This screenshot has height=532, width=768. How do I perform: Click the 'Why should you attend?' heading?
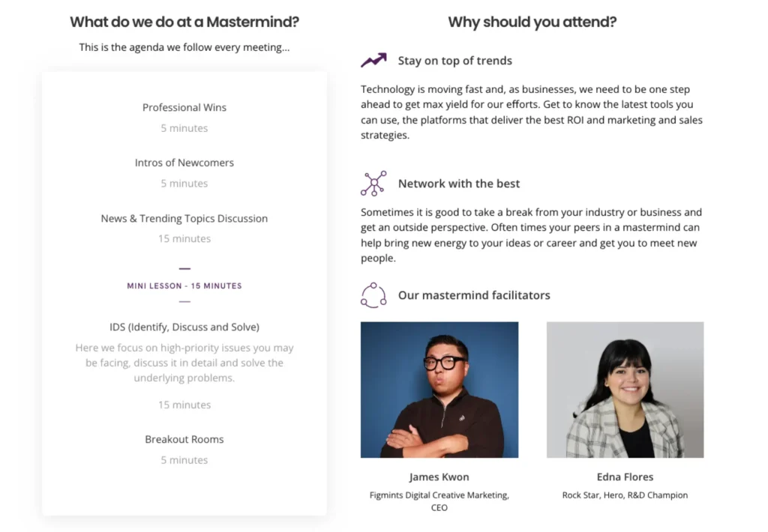[x=532, y=22]
